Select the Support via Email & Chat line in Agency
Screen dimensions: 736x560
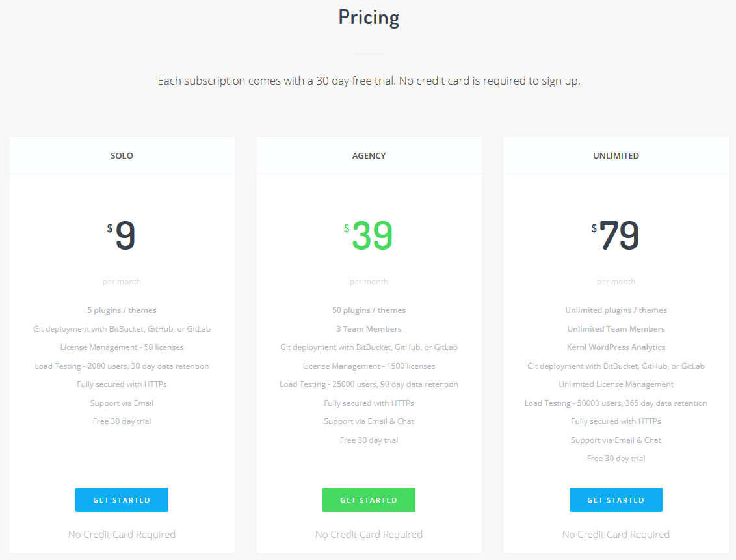369,421
